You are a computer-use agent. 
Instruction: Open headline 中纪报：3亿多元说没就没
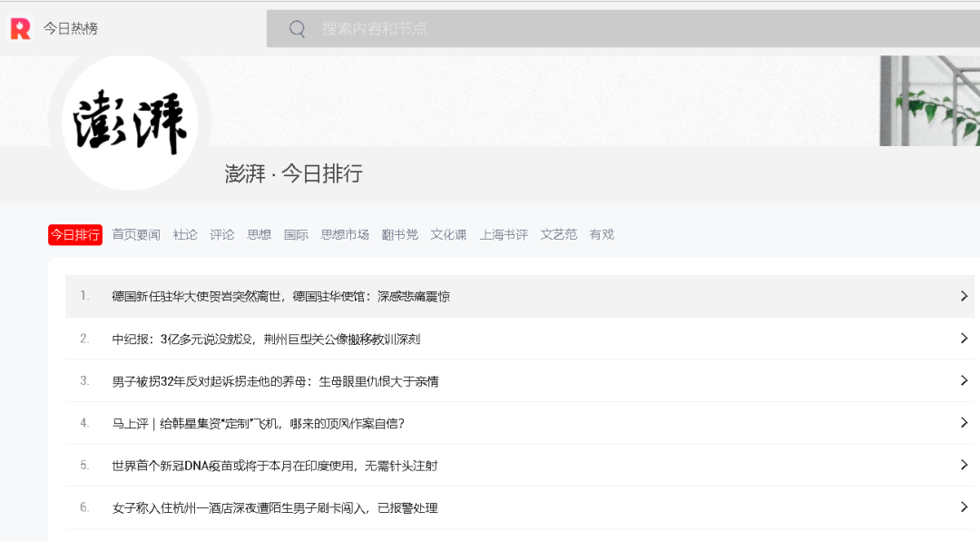click(266, 339)
